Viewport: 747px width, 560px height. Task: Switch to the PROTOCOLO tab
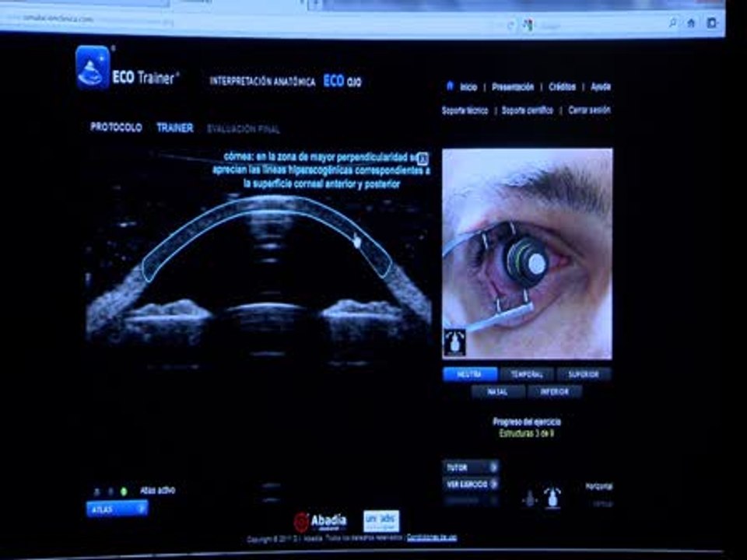pyautogui.click(x=116, y=128)
